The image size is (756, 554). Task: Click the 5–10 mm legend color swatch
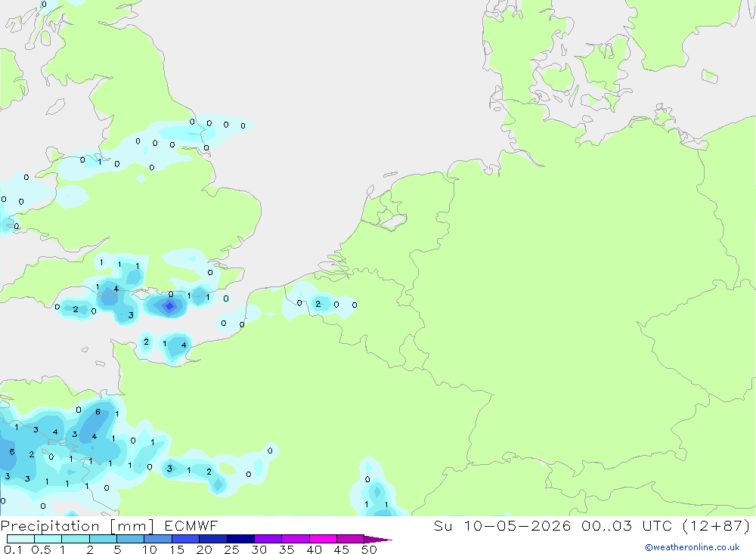(131, 539)
